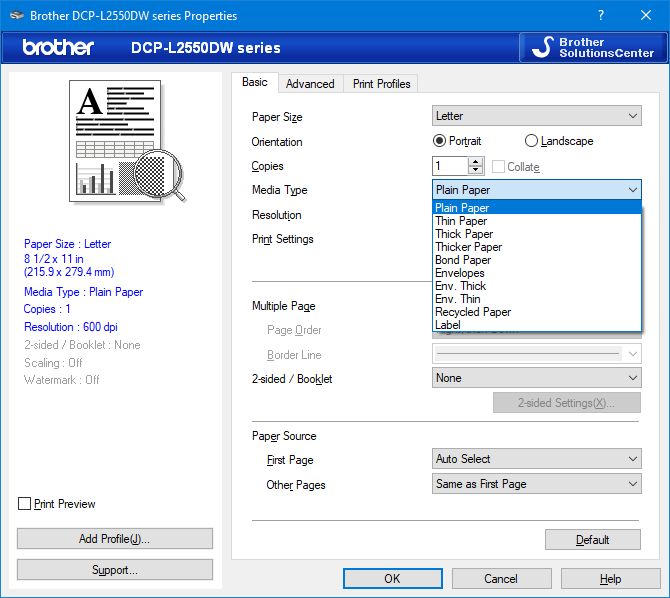Image resolution: width=670 pixels, height=598 pixels.
Task: Collapse the Media Type dropdown
Action: tap(537, 190)
